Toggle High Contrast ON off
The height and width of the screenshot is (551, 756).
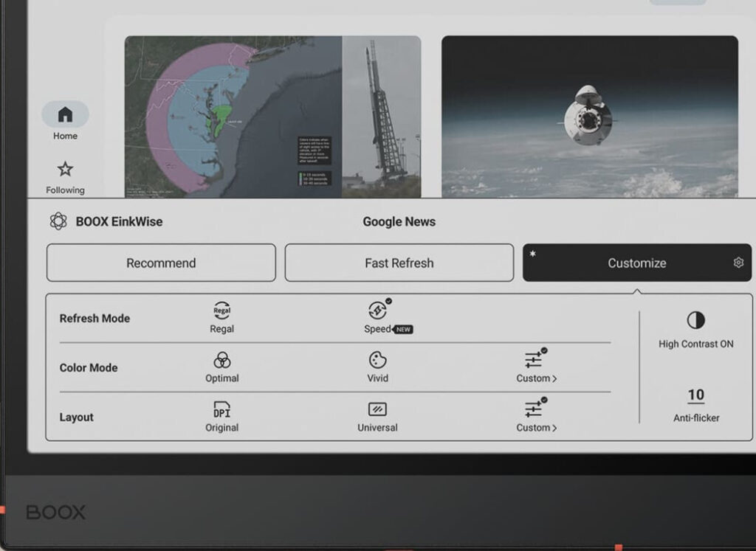click(x=695, y=320)
